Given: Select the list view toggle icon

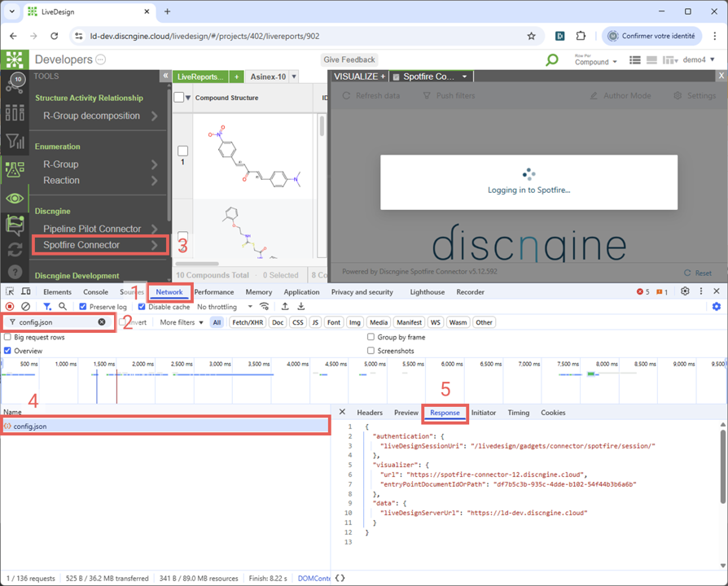Looking at the screenshot, I should [x=635, y=60].
